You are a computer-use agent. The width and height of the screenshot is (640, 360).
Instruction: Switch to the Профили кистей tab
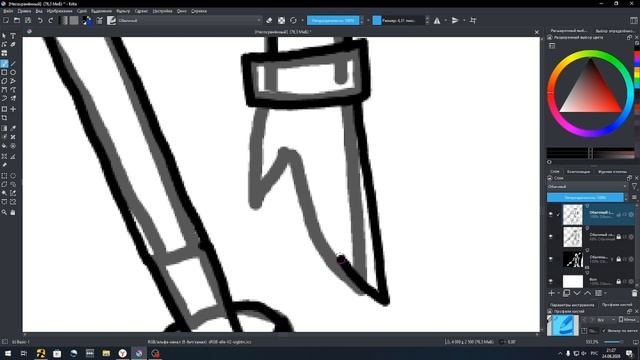pyautogui.click(x=617, y=305)
